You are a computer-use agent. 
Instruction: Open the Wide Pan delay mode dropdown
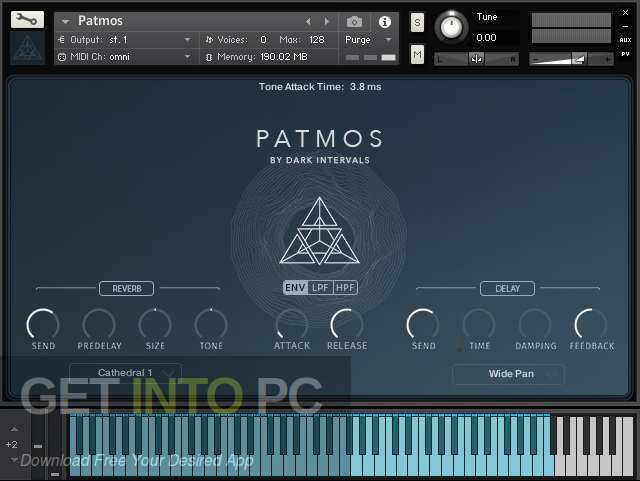pos(509,374)
